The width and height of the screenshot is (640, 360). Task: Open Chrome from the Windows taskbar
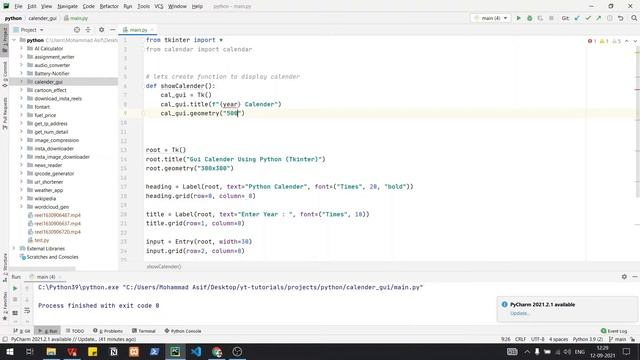tap(217, 351)
